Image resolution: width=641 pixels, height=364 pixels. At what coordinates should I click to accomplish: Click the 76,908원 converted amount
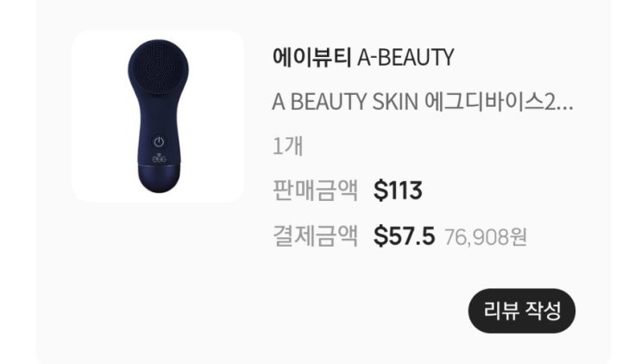click(486, 237)
